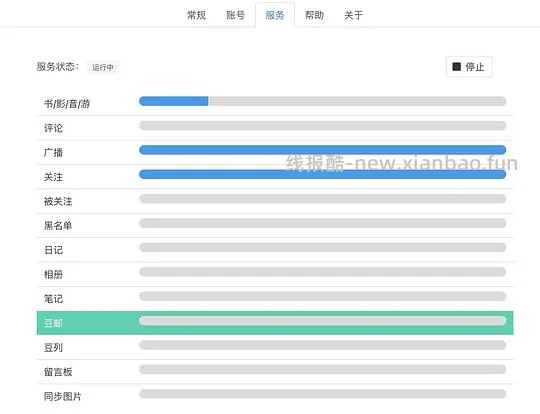540x414 pixels.
Task: Click the 评论 progress bar
Action: point(322,125)
